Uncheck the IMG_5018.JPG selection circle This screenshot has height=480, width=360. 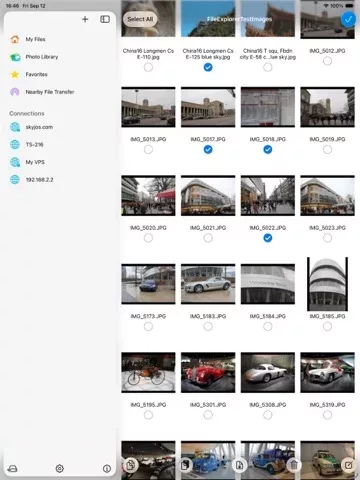268,150
